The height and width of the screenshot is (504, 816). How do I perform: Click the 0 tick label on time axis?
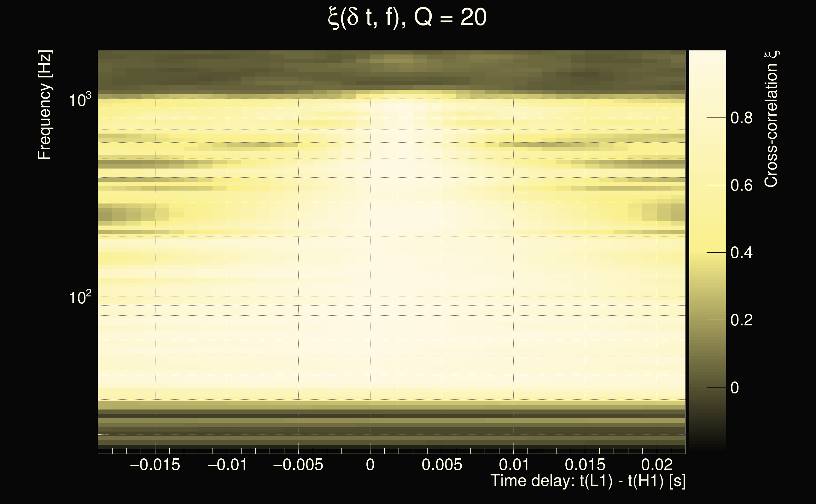pyautogui.click(x=370, y=465)
